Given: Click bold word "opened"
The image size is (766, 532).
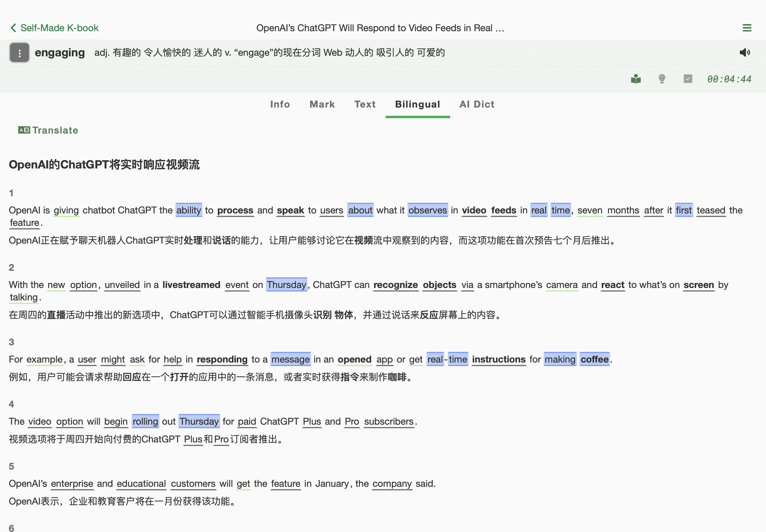Looking at the screenshot, I should pos(354,360).
